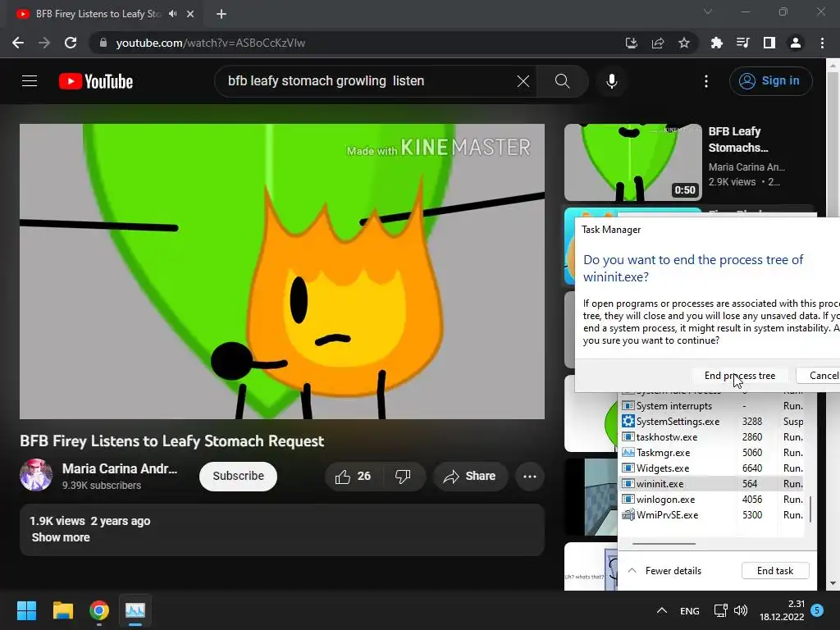Open the YouTube hamburger guide menu
The height and width of the screenshot is (630, 840).
[30, 81]
